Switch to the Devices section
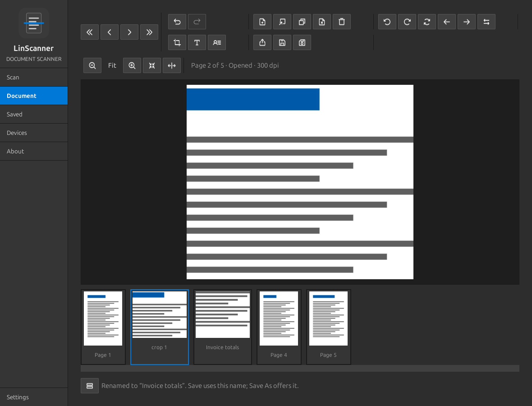Viewport: 532px width, 406px height. pyautogui.click(x=34, y=133)
